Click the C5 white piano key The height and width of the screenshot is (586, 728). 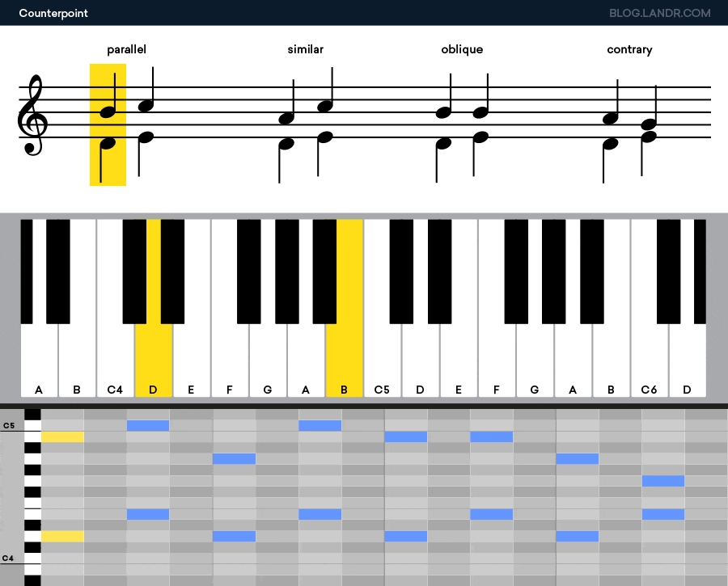[382, 360]
